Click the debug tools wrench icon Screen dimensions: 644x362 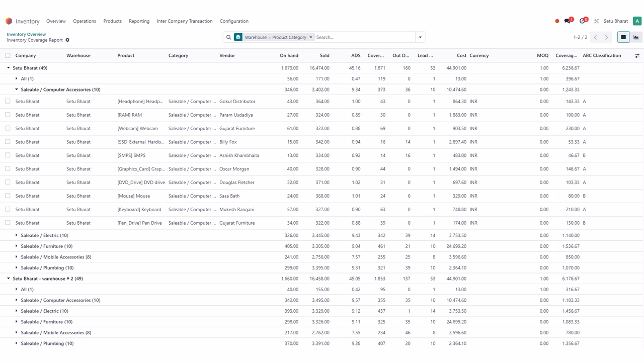[x=596, y=21]
